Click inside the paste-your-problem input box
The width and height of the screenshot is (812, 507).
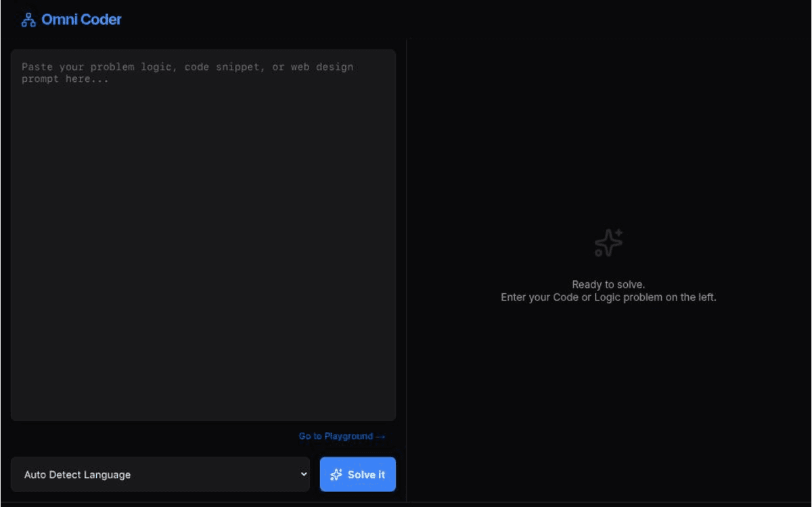click(203, 234)
